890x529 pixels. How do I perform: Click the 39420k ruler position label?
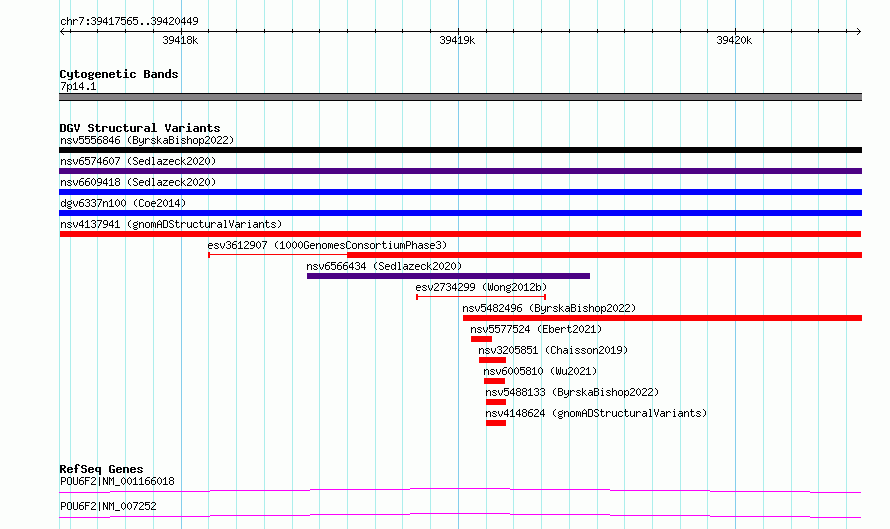click(734, 40)
